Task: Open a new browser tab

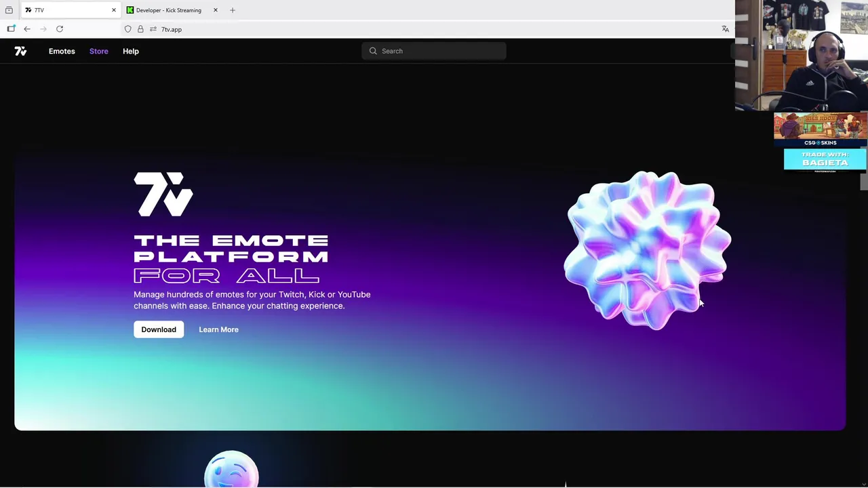Action: (233, 10)
